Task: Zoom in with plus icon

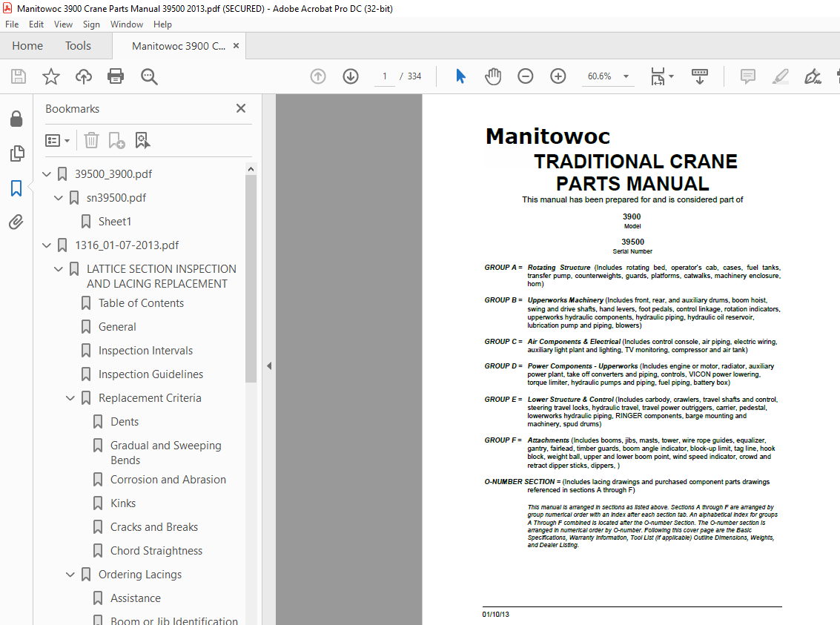Action: point(558,76)
